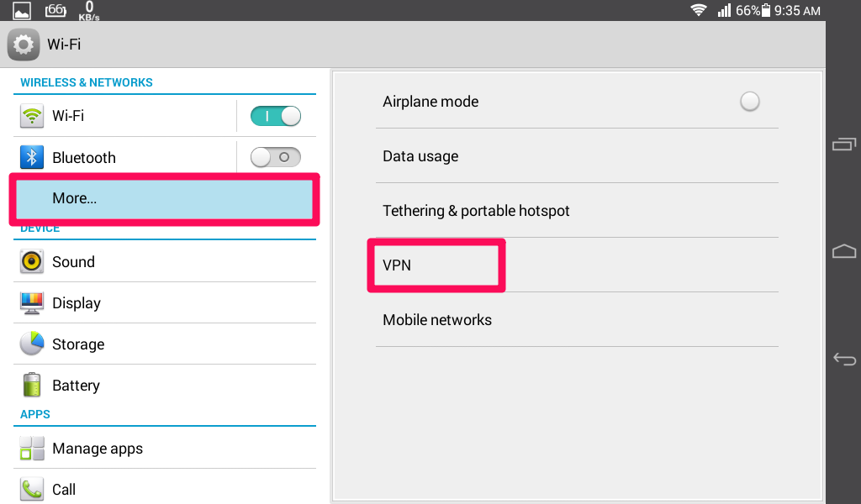Open Tethering & portable hotspot

click(x=577, y=211)
